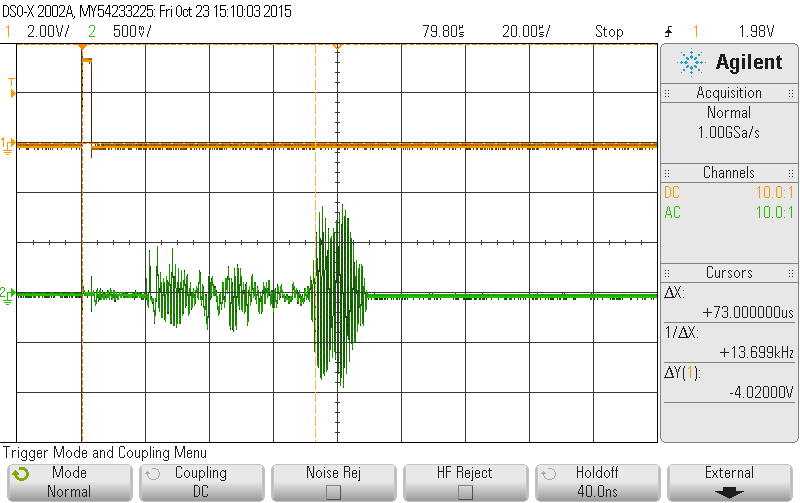This screenshot has height=503, width=800.
Task: Click the orange DC channel coupling label
Action: click(x=672, y=192)
